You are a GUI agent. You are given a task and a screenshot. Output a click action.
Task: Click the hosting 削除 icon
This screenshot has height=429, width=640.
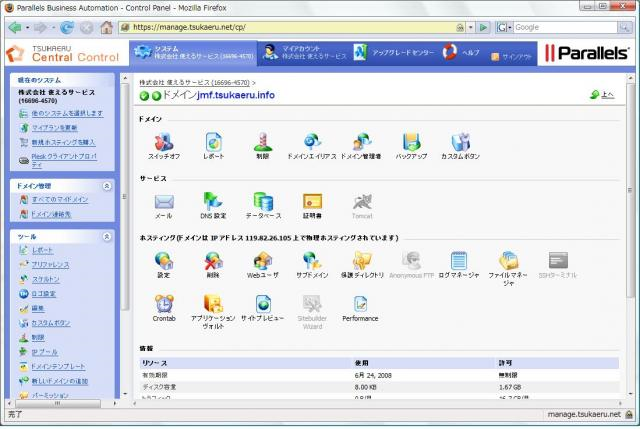click(213, 260)
